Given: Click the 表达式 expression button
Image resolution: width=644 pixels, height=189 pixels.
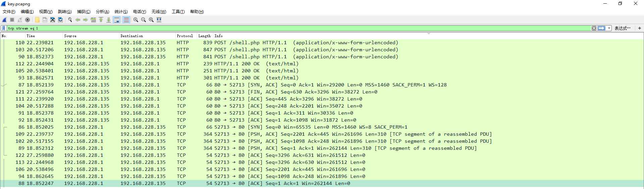Looking at the screenshot, I should (x=622, y=28).
